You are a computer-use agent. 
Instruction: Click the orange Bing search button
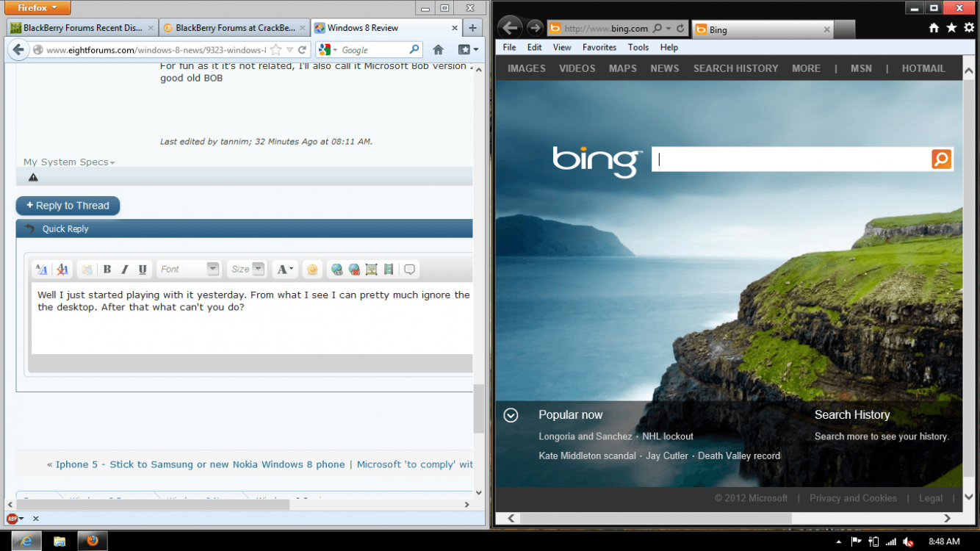[x=941, y=159]
